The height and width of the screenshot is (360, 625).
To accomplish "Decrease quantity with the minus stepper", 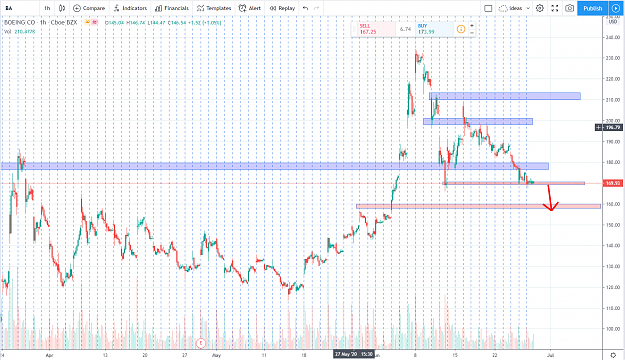I will click(472, 32).
